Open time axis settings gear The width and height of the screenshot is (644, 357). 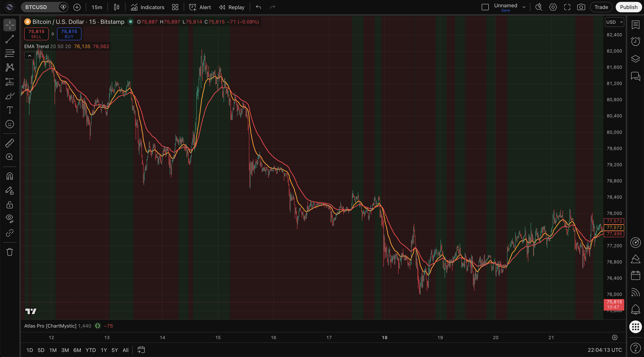click(x=615, y=337)
